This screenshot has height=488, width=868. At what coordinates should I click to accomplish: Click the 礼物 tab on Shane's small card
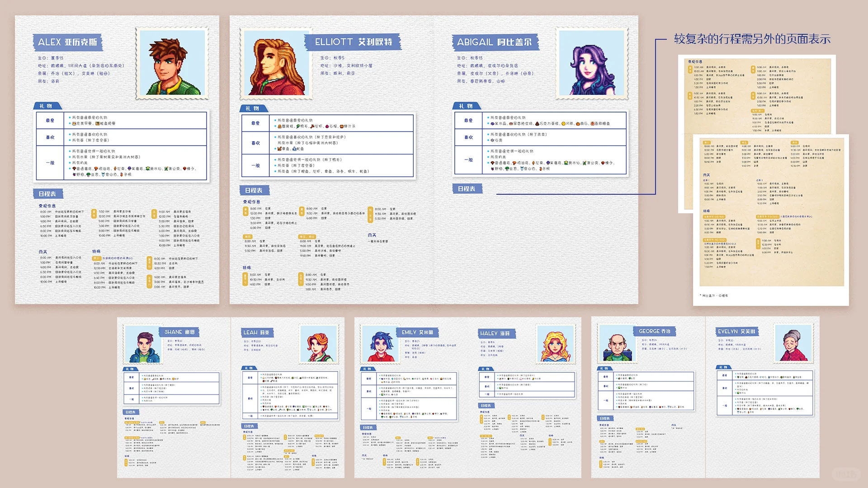click(130, 369)
